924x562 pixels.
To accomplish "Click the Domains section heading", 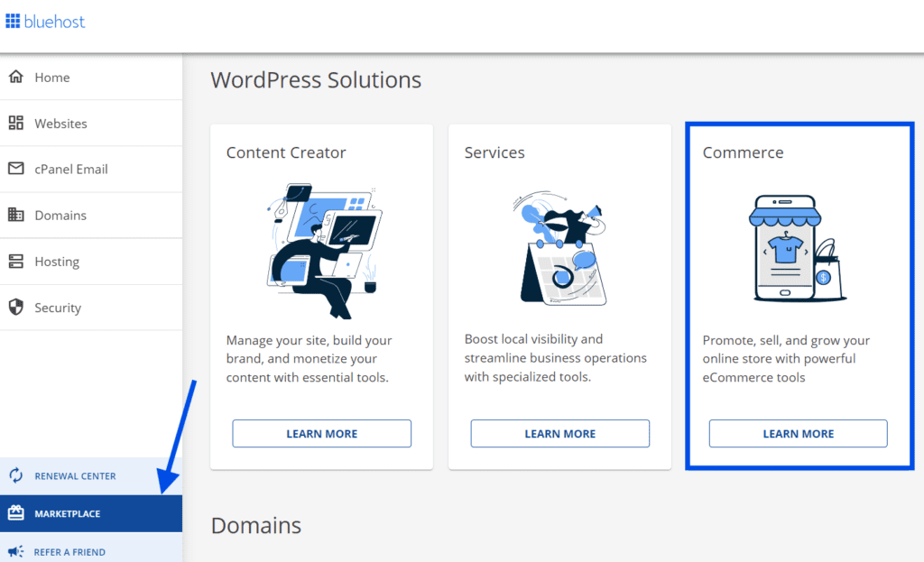I will [x=255, y=526].
